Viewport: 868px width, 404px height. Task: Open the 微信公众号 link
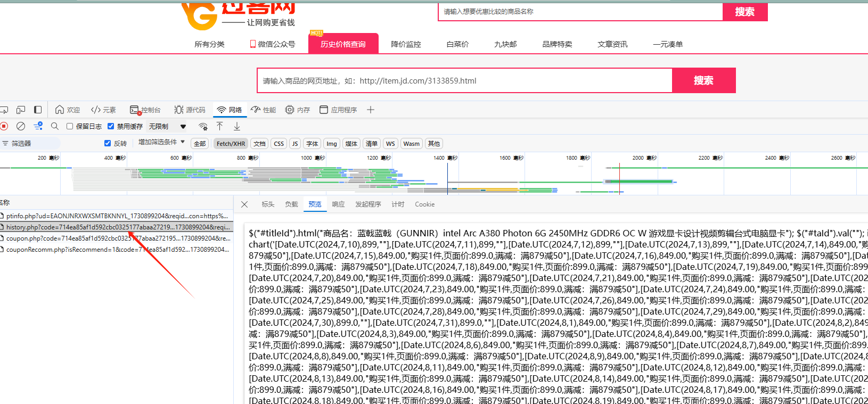(x=273, y=44)
